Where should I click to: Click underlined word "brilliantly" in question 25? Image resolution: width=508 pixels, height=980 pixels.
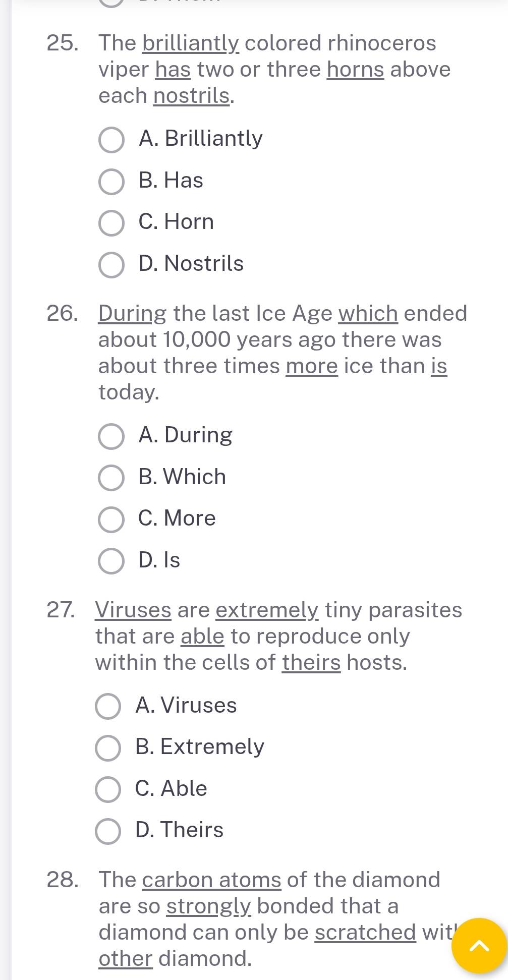click(191, 43)
